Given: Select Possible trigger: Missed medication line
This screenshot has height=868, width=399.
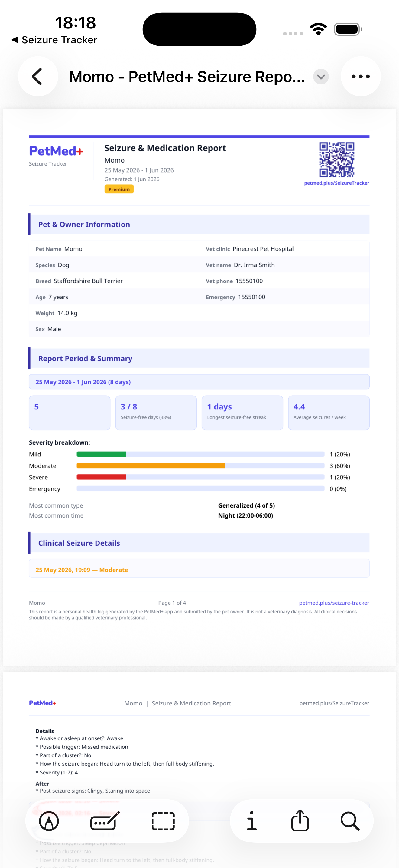Looking at the screenshot, I should (82, 747).
